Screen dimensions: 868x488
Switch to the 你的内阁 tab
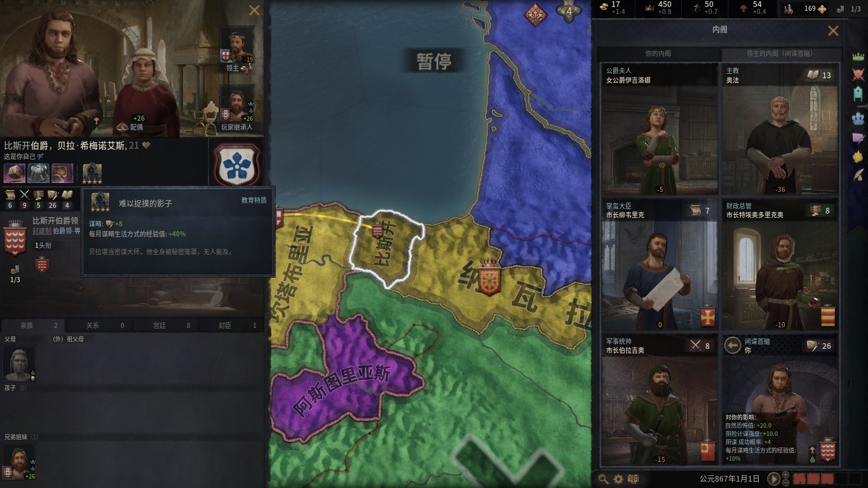click(x=658, y=54)
